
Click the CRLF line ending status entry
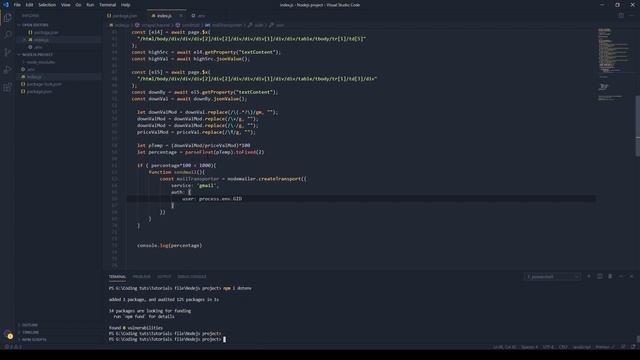[563, 347]
